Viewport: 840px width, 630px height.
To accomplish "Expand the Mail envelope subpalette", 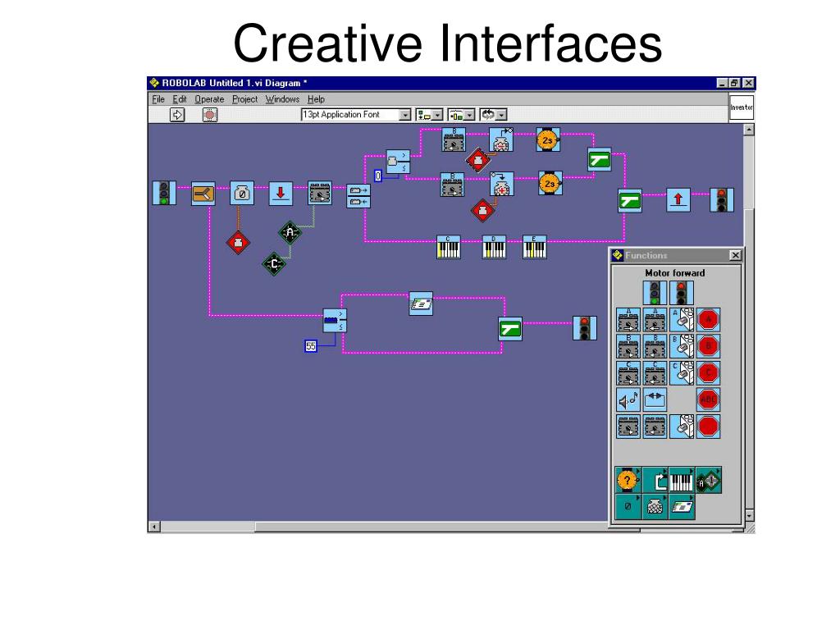I will click(x=682, y=507).
